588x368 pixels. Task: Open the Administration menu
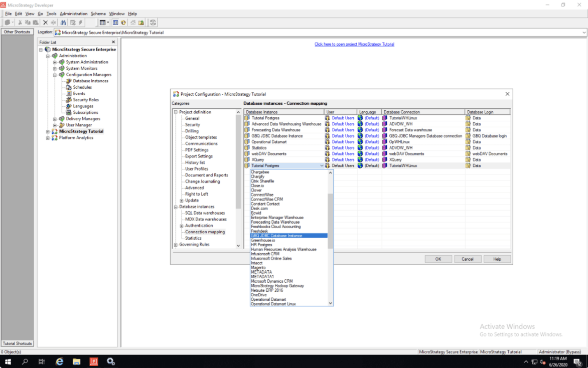point(73,14)
